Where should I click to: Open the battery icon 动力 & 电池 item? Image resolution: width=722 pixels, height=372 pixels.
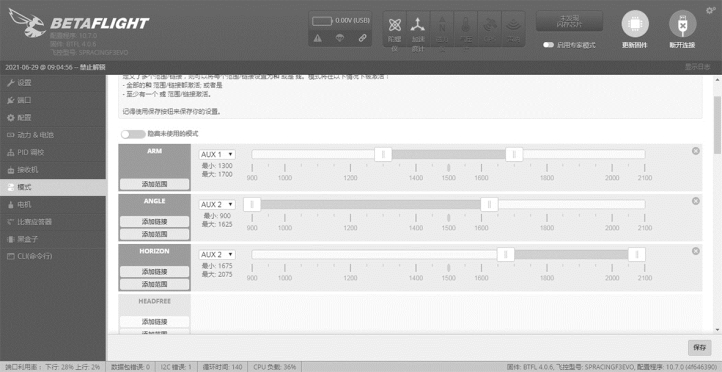coord(53,135)
